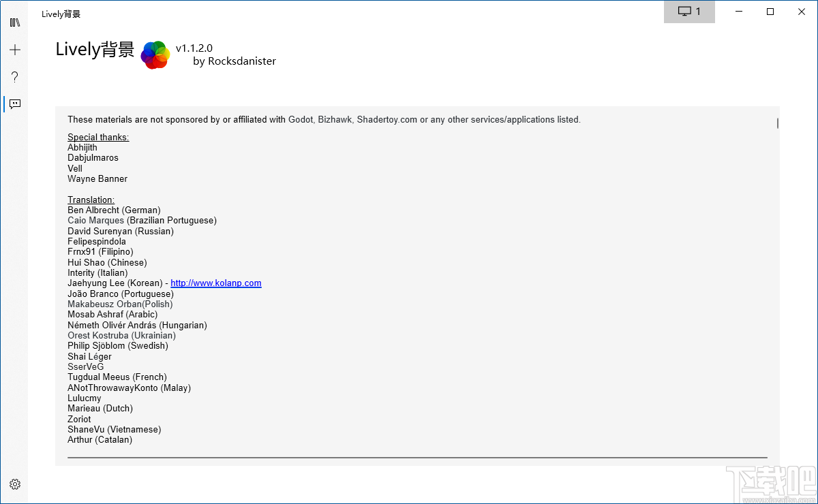The image size is (818, 504).
Task: Click 'Németh Olivér András (Hungarian)' entry
Action: coord(137,325)
